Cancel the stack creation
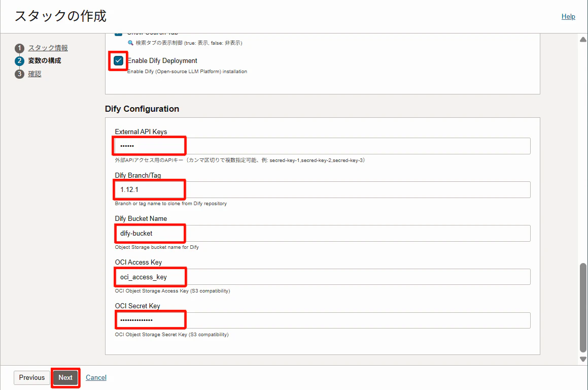The image size is (588, 390). tap(96, 378)
